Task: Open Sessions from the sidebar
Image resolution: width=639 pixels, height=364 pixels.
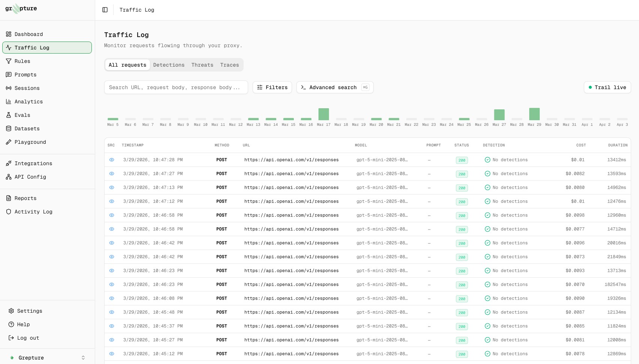Action: [x=47, y=88]
